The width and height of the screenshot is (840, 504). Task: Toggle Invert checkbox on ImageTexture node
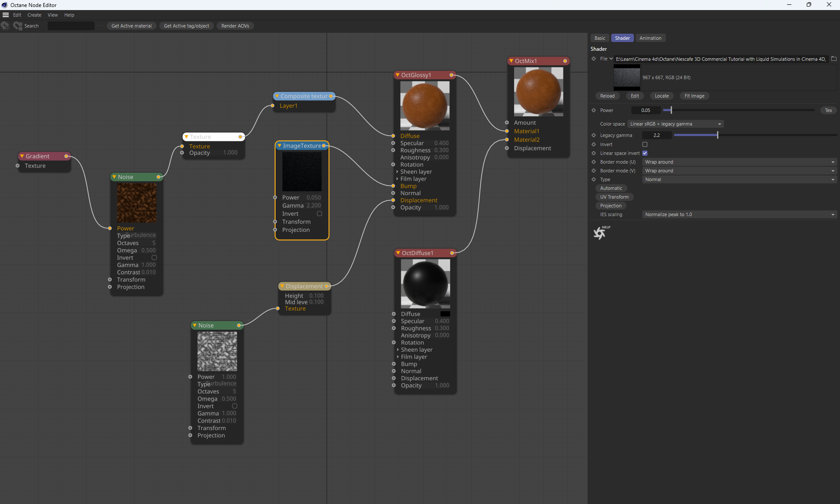[x=319, y=214]
